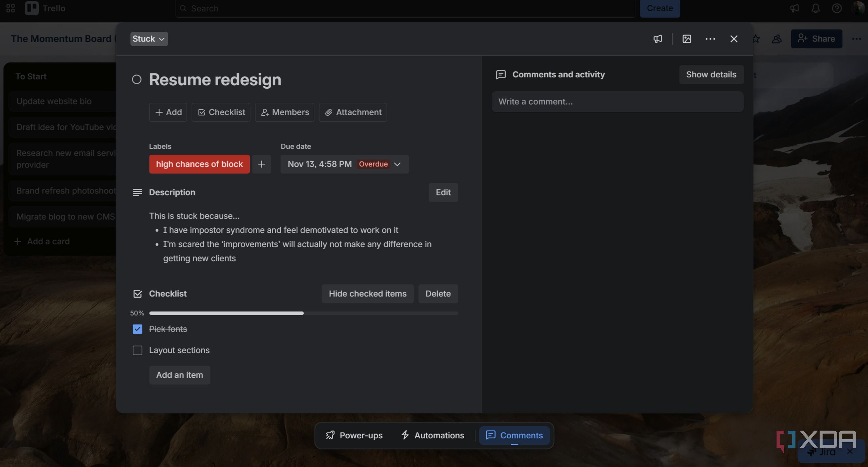Click the card cover image icon
The width and height of the screenshot is (868, 467).
[x=687, y=39]
